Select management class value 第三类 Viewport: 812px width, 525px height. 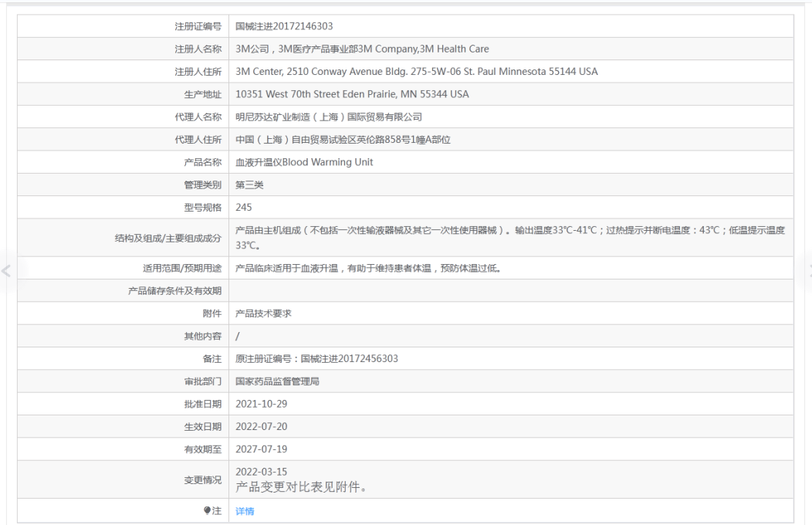point(249,185)
